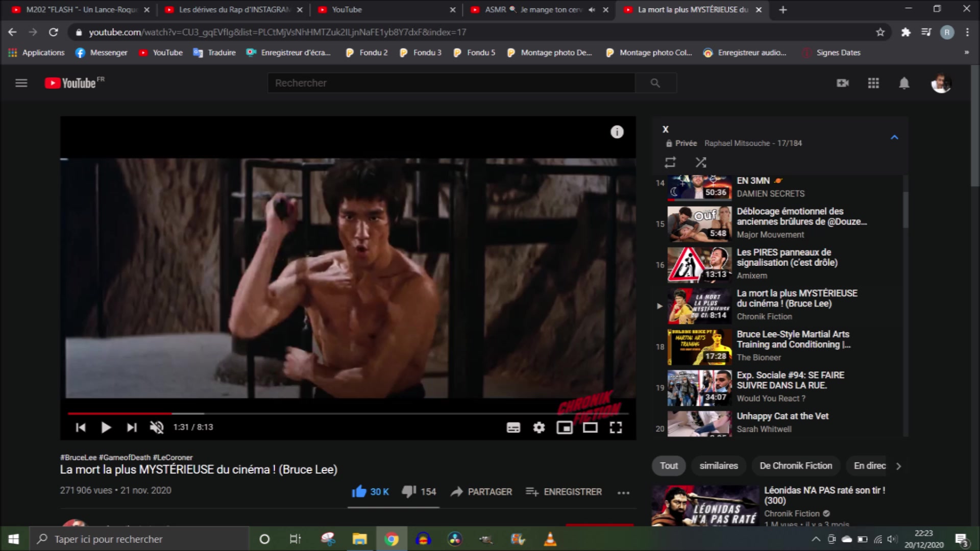This screenshot has width=980, height=551.
Task: Click the PARTAGER share button
Action: [481, 492]
